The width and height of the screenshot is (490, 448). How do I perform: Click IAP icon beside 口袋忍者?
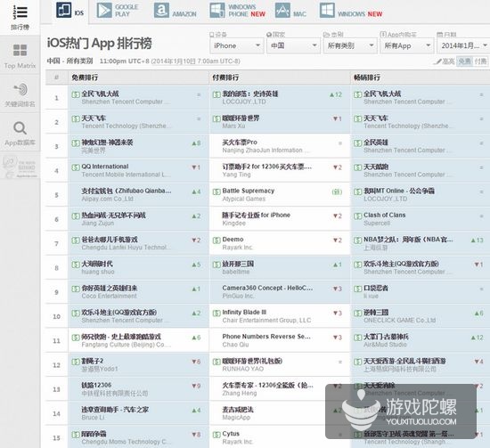pos(358,289)
